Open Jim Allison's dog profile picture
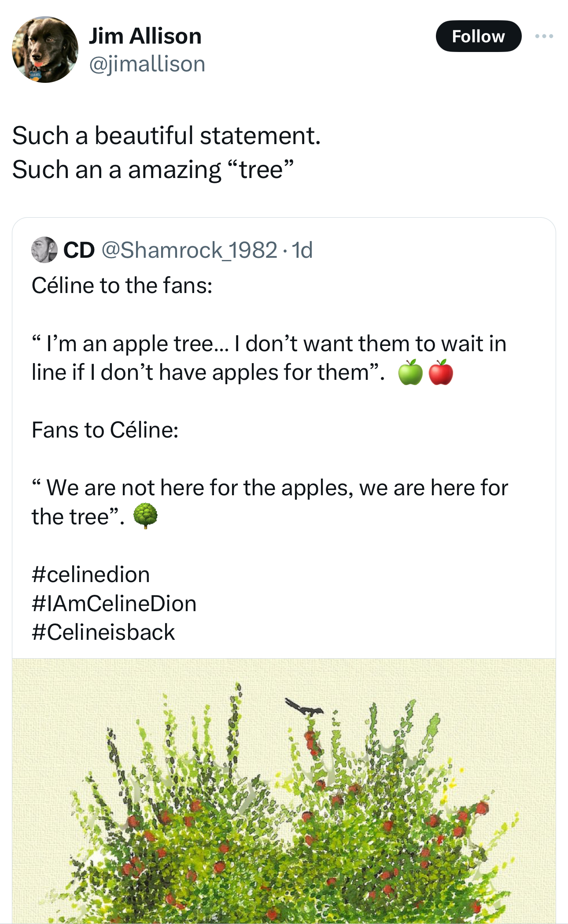The height and width of the screenshot is (924, 568). pyautogui.click(x=45, y=50)
